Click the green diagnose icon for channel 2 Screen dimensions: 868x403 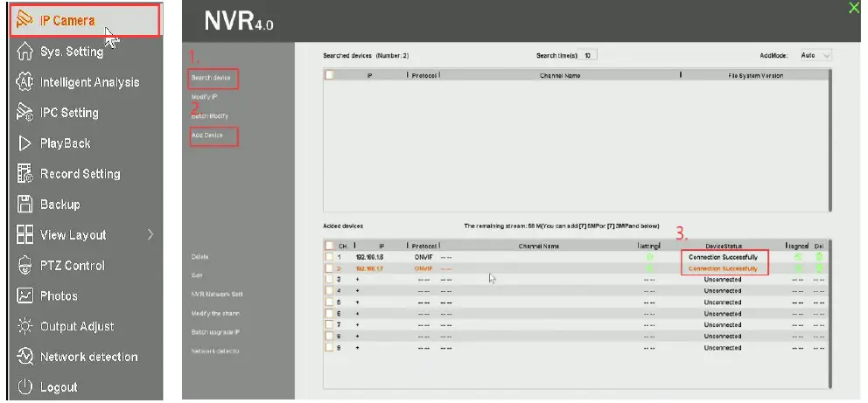coord(798,268)
